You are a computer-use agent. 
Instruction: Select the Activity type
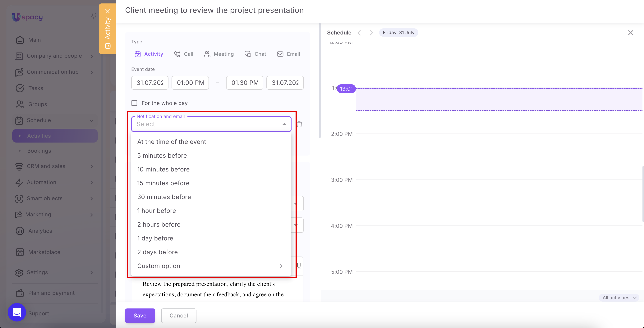coord(149,54)
